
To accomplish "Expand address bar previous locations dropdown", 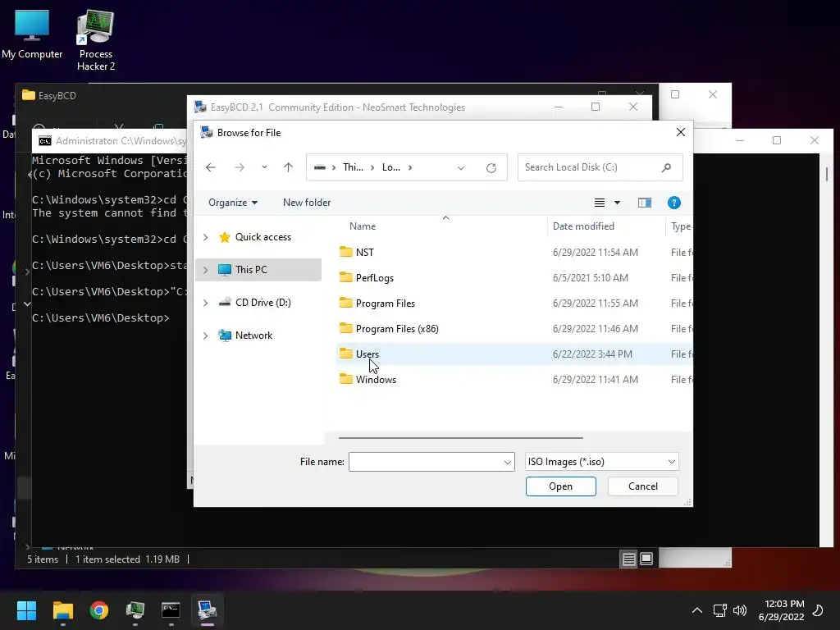I will click(461, 167).
